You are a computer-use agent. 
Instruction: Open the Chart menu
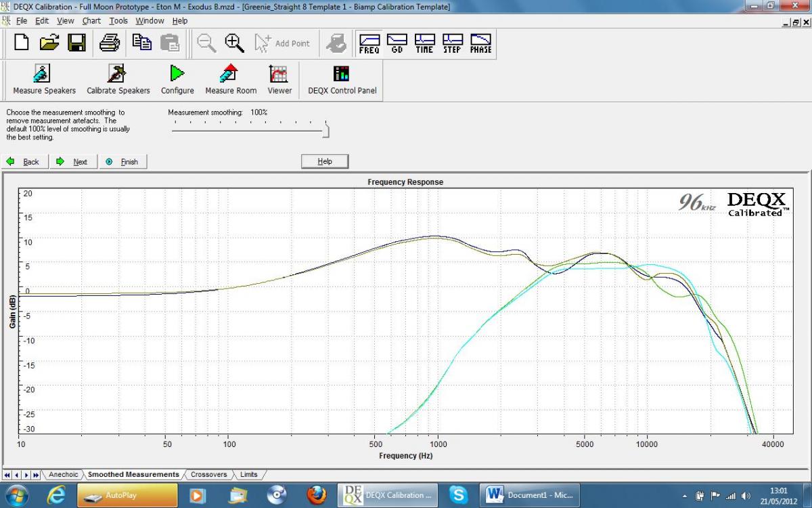tap(91, 21)
